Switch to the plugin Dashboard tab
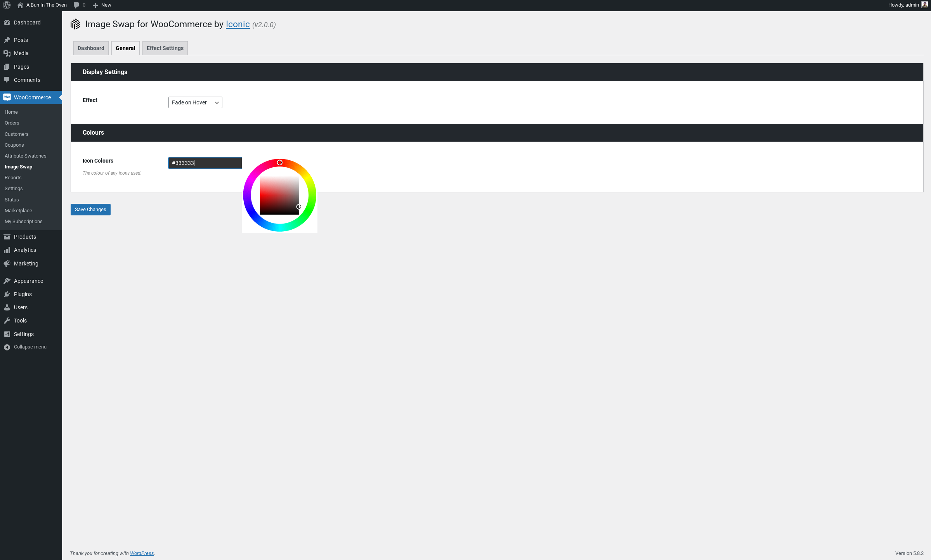Viewport: 931px width, 560px height. (91, 48)
